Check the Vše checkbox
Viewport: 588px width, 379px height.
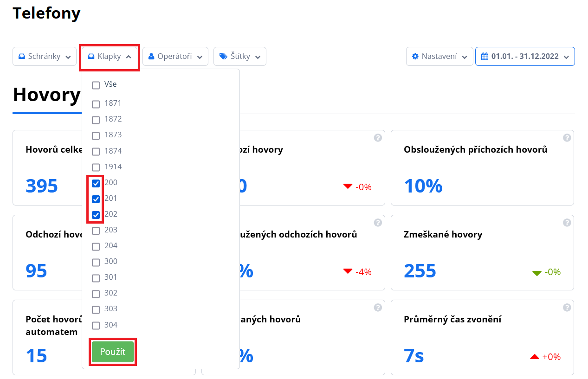coord(96,85)
